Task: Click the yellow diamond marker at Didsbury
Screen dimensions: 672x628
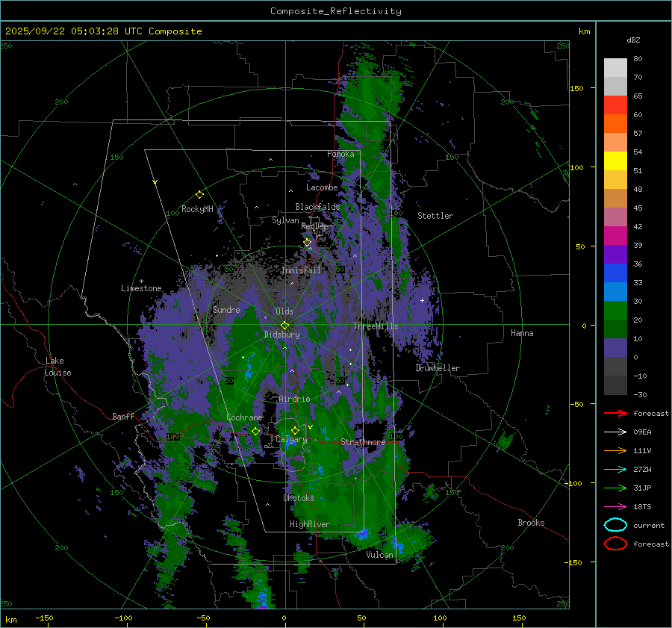Action: point(284,325)
